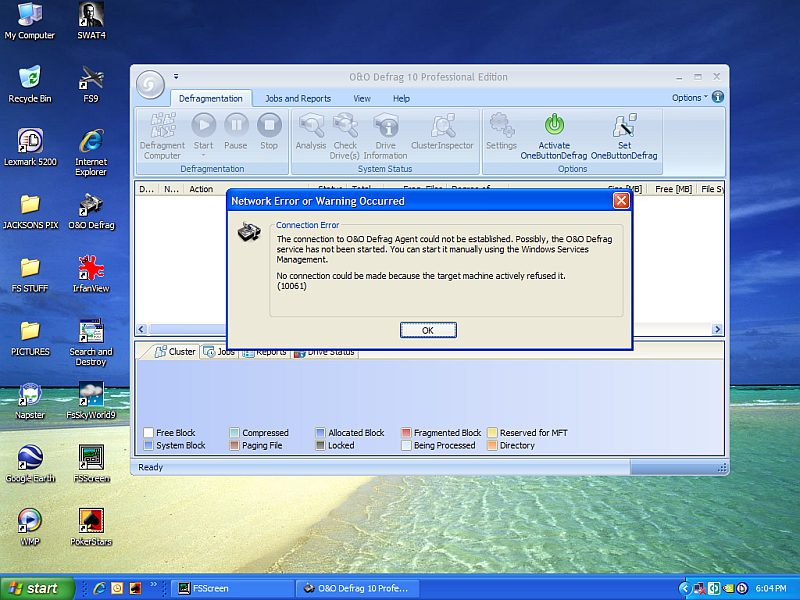This screenshot has height=600, width=800.
Task: Click the Fragmented Block color swatch
Action: pos(407,433)
